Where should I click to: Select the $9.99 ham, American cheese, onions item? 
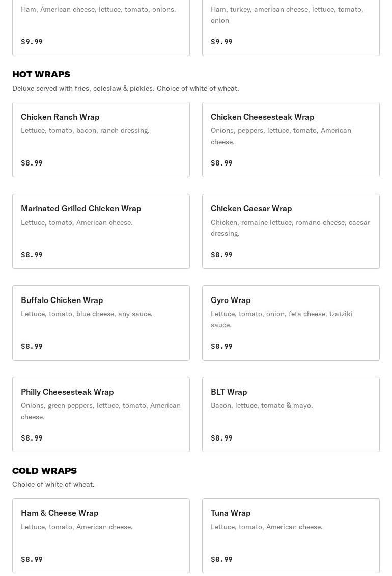pos(101,28)
